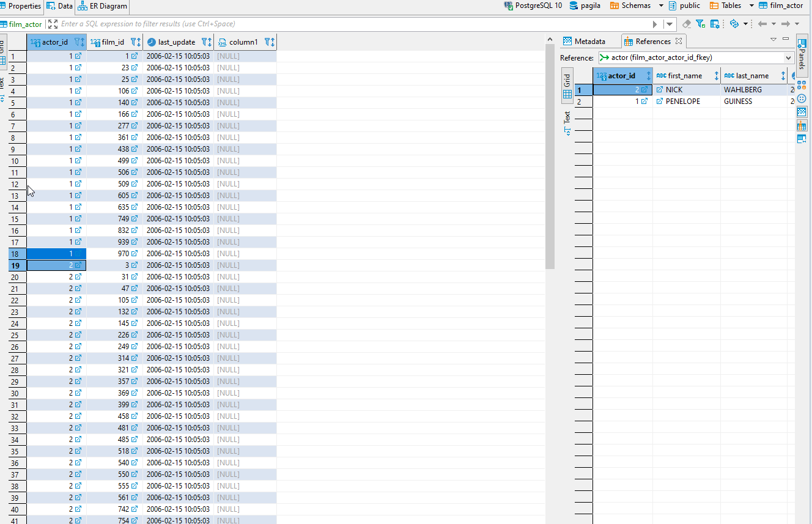
Task: Click the public schema breadcrumb
Action: point(685,6)
